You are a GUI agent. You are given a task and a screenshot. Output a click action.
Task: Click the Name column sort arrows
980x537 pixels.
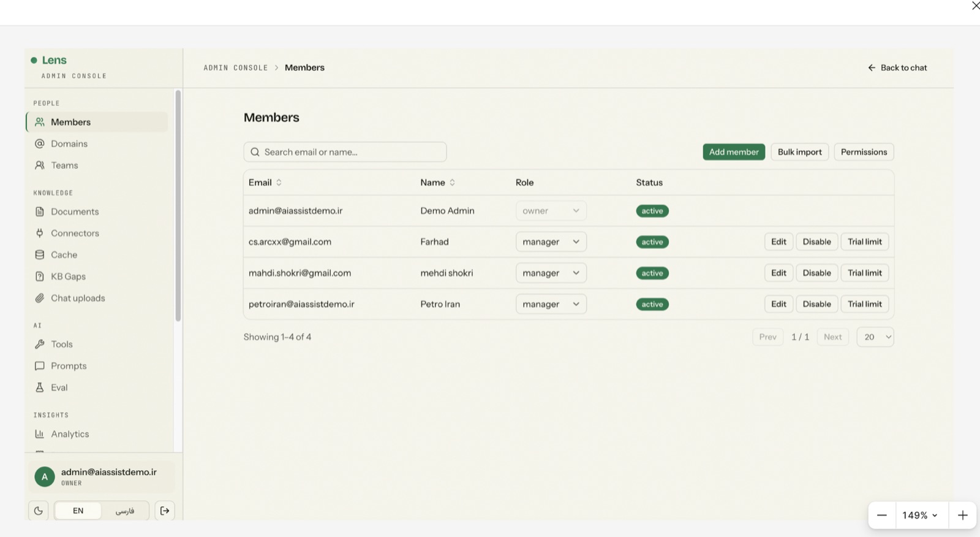click(452, 183)
